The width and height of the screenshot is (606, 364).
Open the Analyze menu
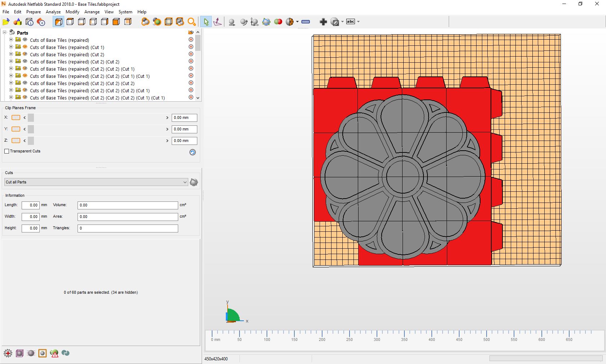tap(53, 12)
